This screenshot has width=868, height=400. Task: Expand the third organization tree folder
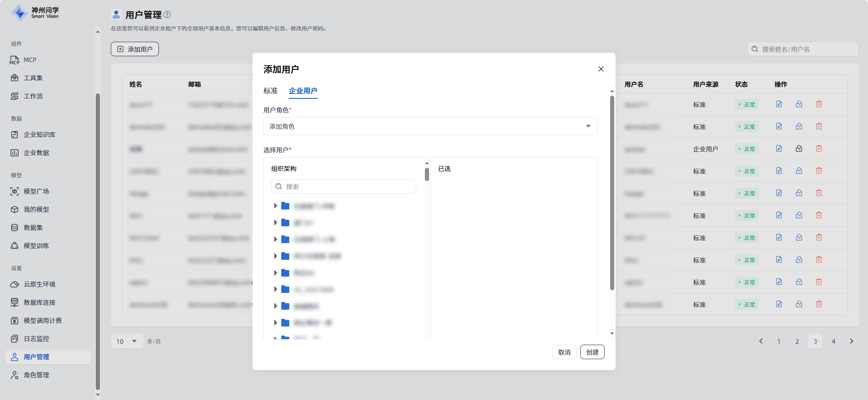276,239
